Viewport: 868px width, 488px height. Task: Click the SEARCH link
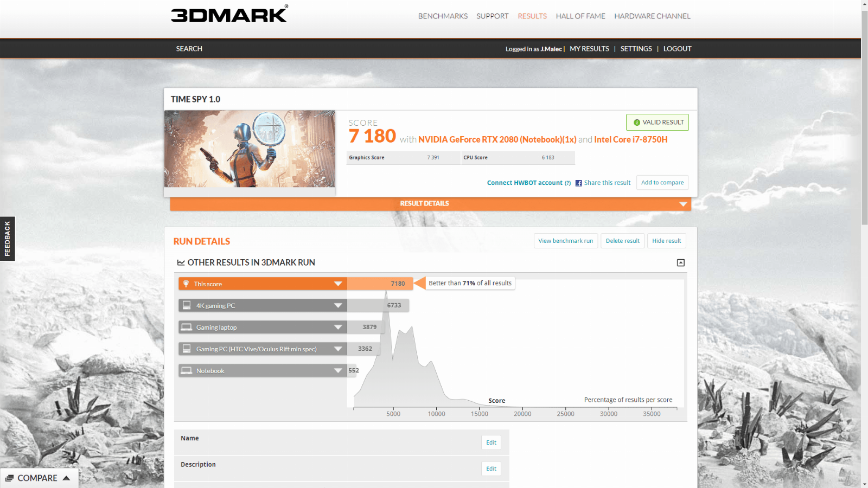tap(189, 49)
